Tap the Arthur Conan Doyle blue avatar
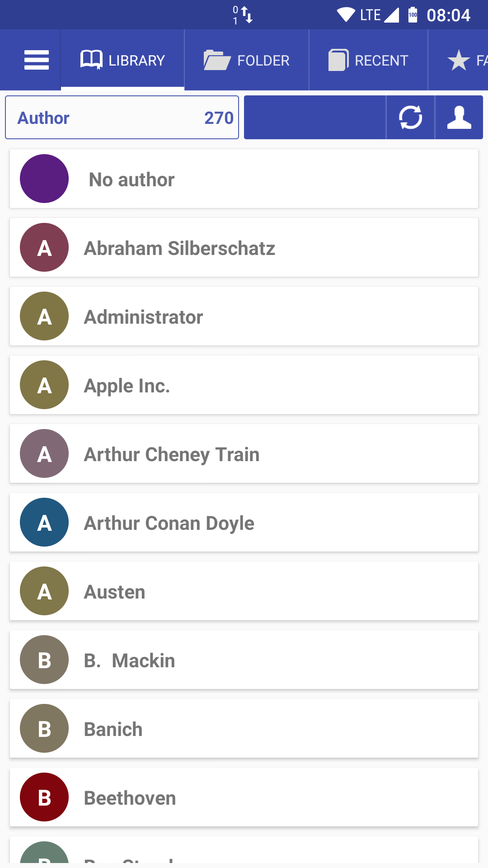 point(44,522)
